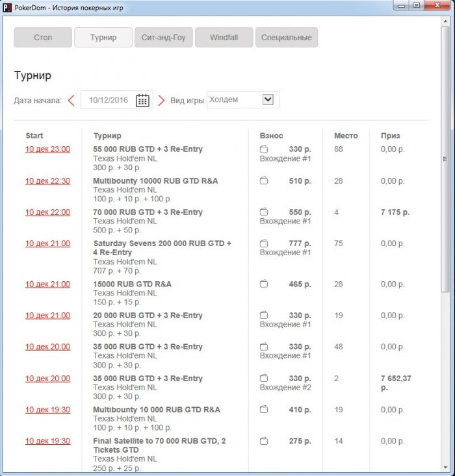Go to next date with right arrow
The height and width of the screenshot is (476, 455).
tap(161, 101)
